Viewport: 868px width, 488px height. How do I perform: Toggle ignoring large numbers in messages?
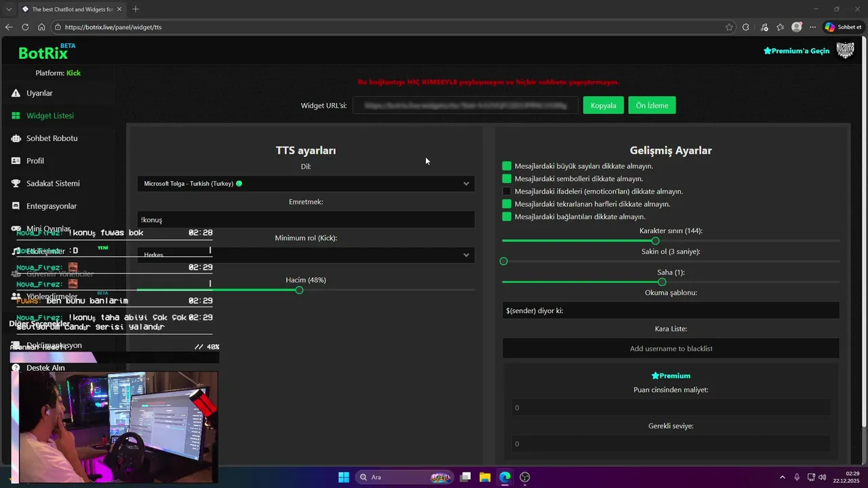507,166
